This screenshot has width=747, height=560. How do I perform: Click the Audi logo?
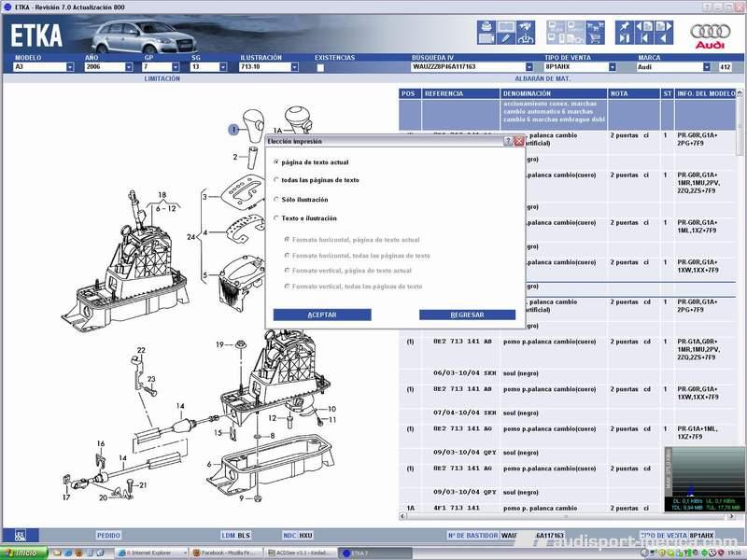point(710,35)
